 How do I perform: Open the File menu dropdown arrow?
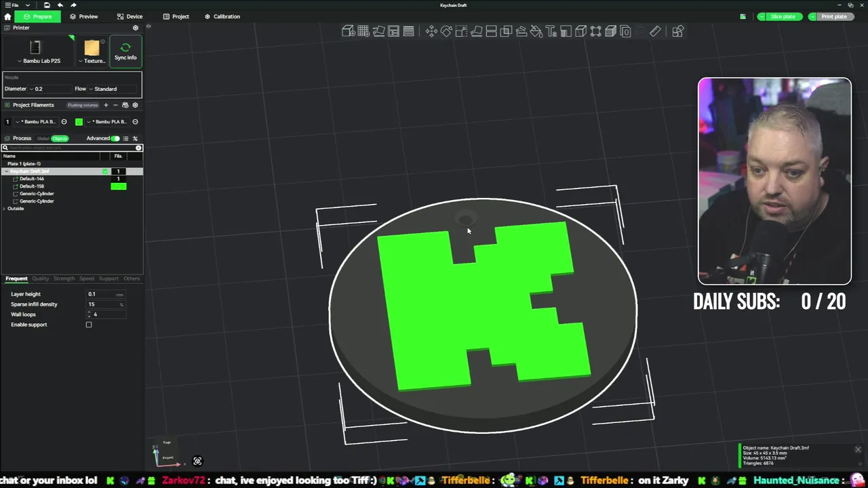coord(26,5)
